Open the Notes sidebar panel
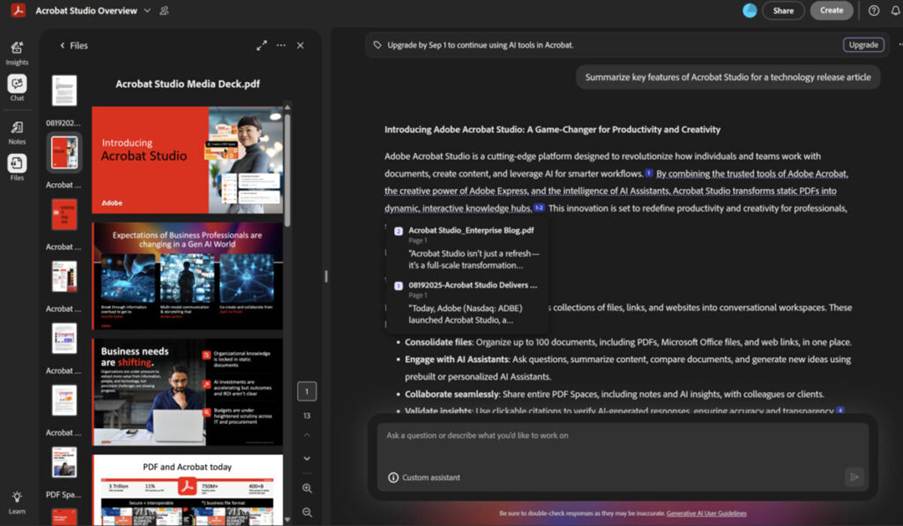Image resolution: width=903 pixels, height=526 pixels. 17,133
